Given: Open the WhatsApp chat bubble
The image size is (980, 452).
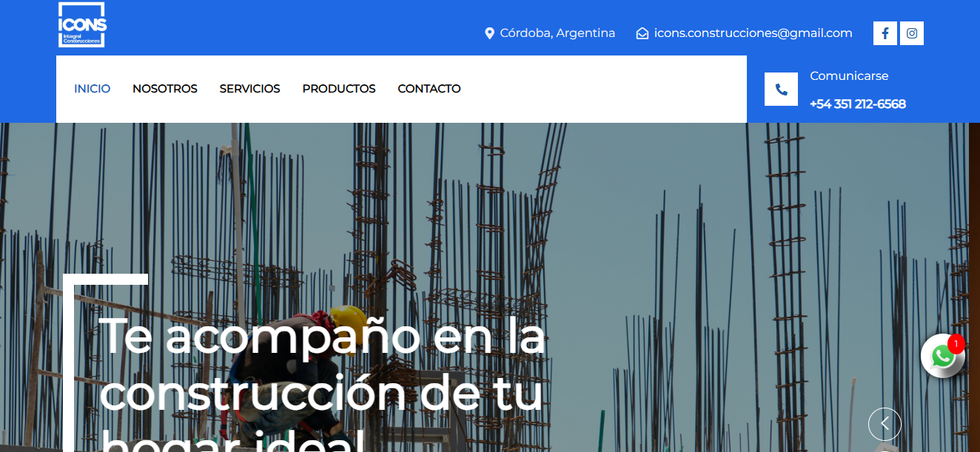Looking at the screenshot, I should tap(942, 357).
